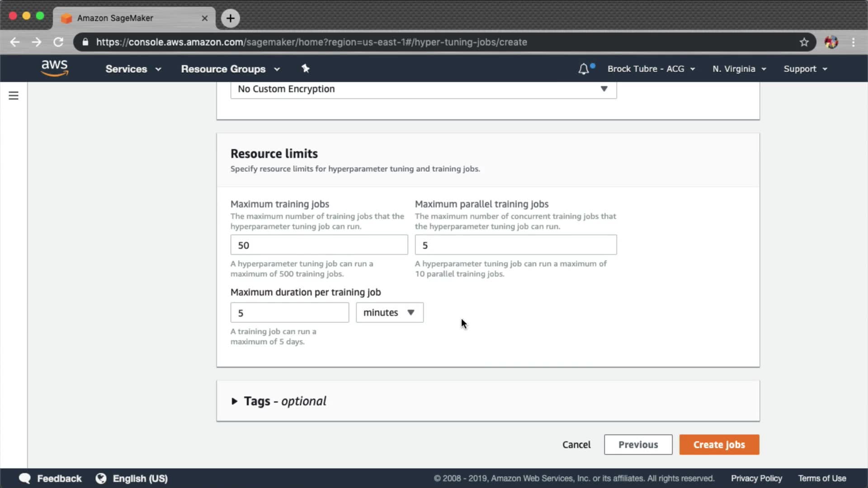Open a new browser tab
868x488 pixels.
click(x=231, y=18)
